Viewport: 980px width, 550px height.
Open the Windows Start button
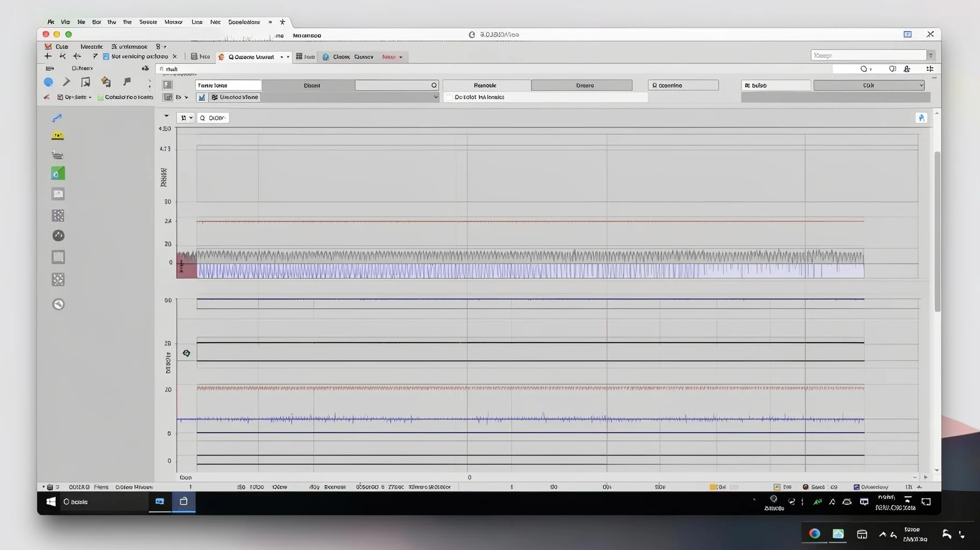point(51,502)
